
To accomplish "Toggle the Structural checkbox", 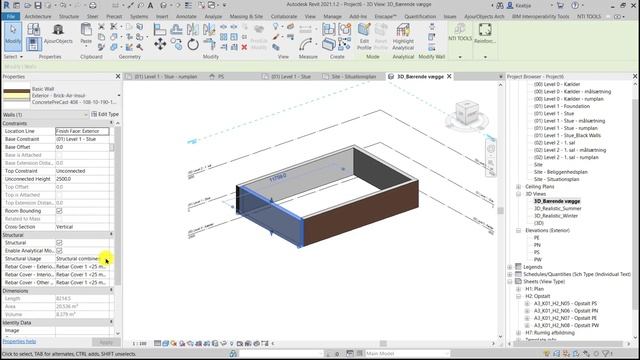I will click(59, 242).
